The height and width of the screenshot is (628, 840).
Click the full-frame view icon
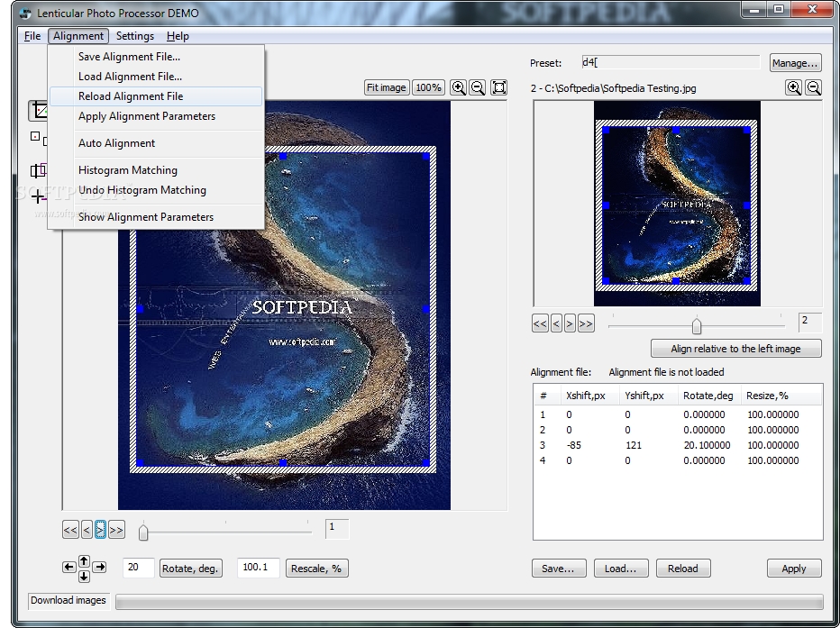[x=498, y=87]
